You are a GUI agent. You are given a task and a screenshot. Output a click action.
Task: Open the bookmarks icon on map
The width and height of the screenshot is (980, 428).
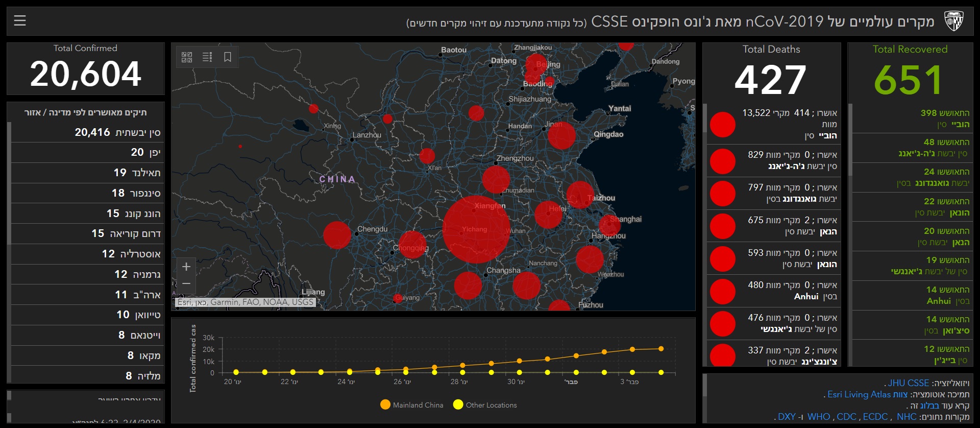click(x=228, y=57)
